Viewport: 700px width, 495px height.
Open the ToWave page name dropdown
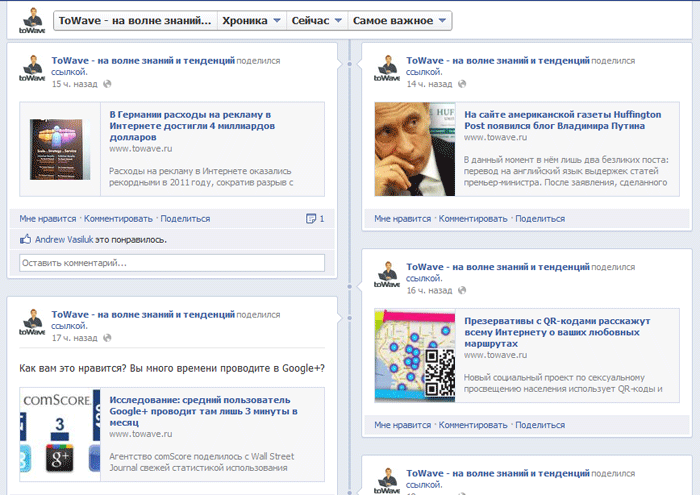[135, 21]
